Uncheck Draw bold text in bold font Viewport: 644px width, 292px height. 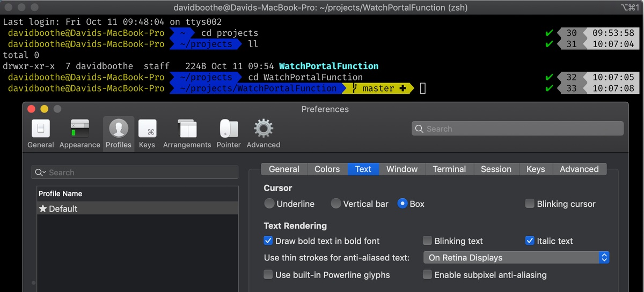coord(268,241)
